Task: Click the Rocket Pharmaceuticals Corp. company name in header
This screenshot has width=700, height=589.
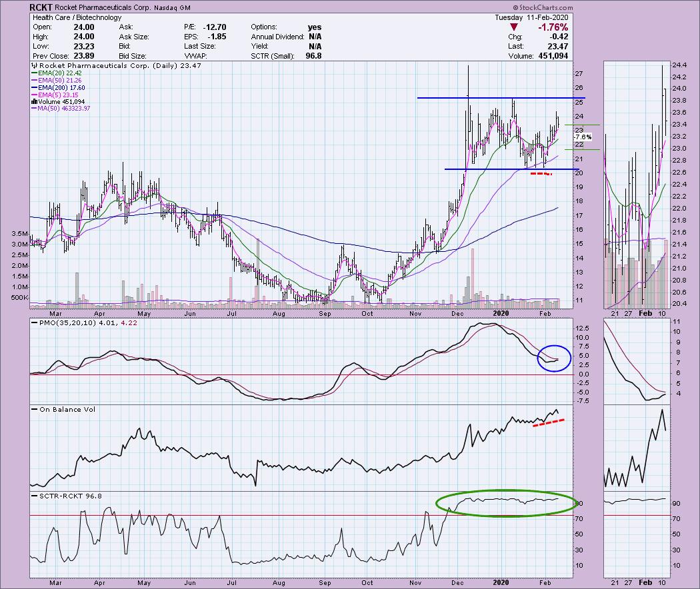Action: click(x=103, y=7)
